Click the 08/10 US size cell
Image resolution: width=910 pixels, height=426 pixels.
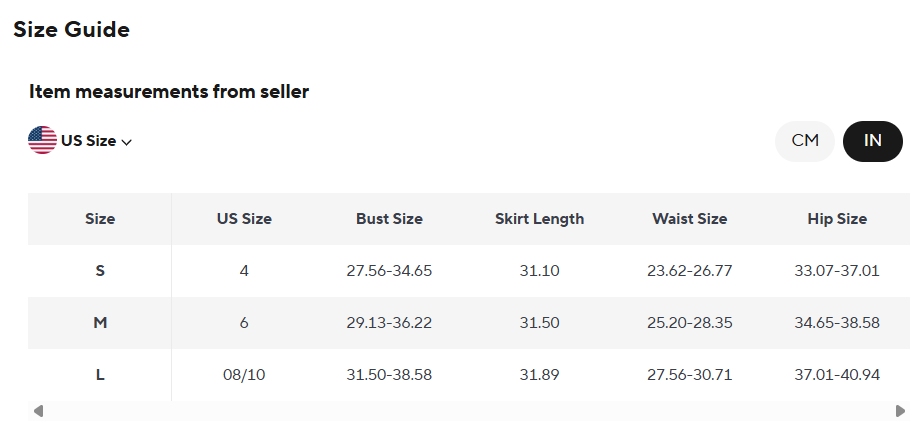(244, 375)
